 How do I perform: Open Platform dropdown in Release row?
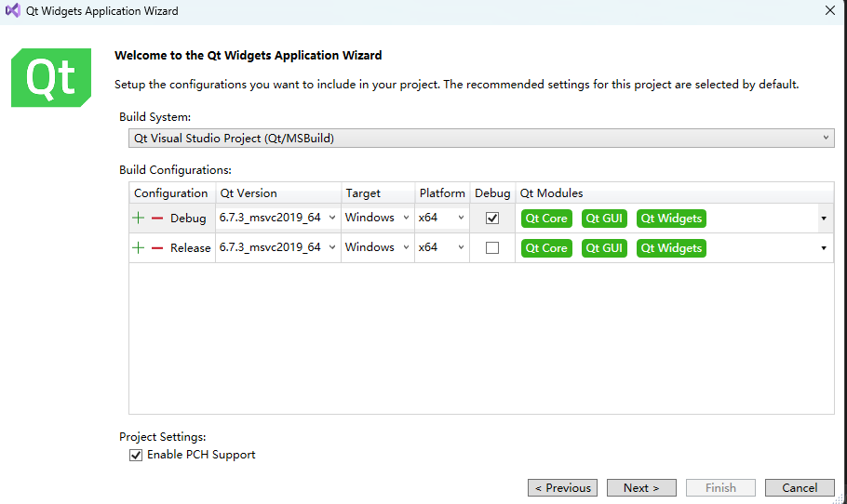tap(442, 247)
